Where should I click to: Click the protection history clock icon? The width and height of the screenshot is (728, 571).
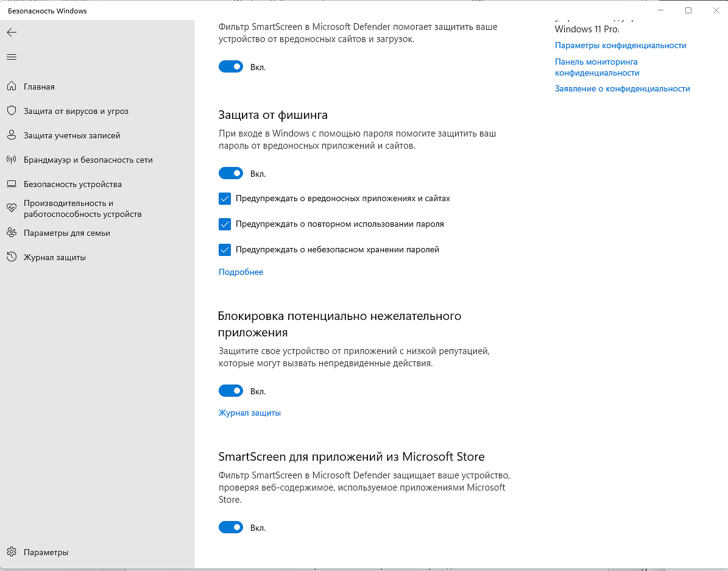(x=12, y=257)
